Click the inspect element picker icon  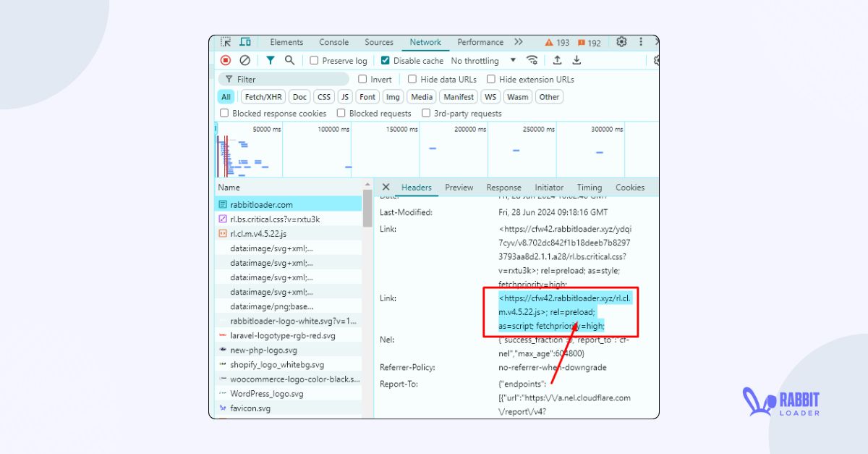point(226,43)
